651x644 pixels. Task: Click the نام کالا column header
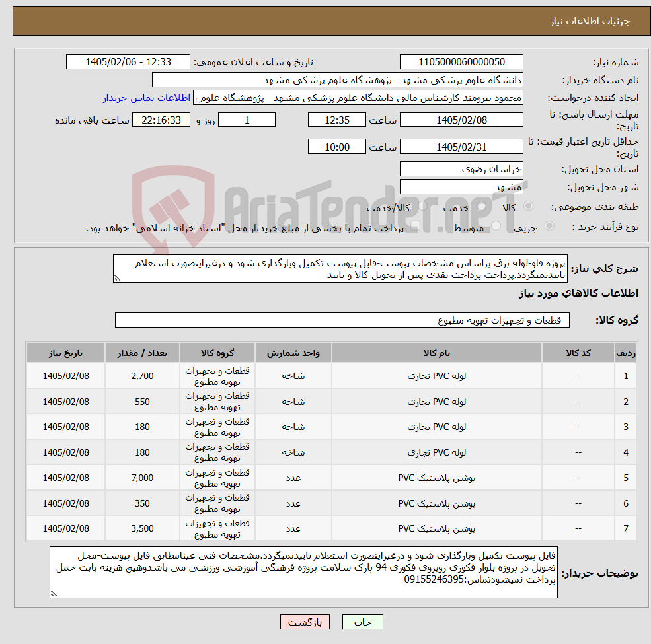tap(436, 353)
